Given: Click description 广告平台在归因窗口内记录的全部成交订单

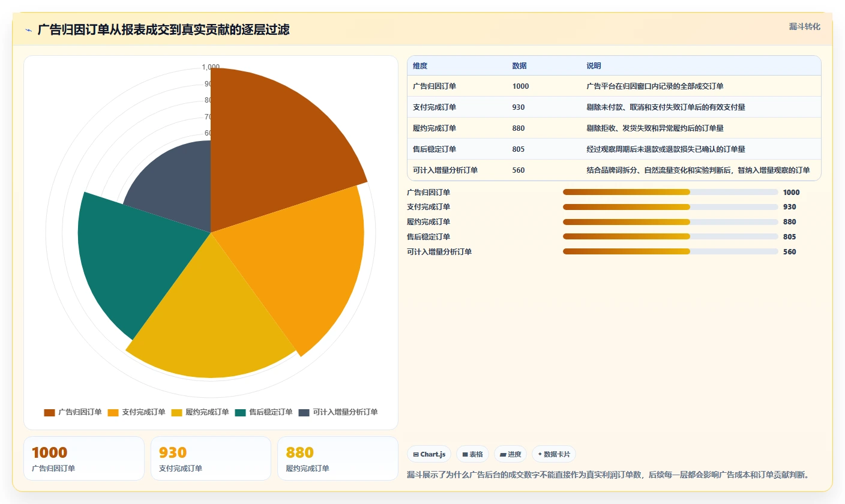Looking at the screenshot, I should [655, 86].
